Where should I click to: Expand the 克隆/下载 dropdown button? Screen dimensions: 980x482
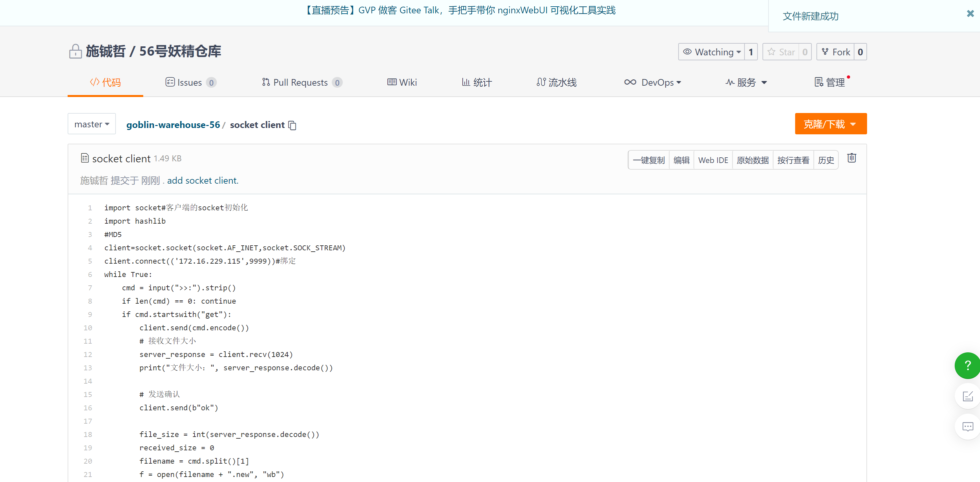click(830, 124)
